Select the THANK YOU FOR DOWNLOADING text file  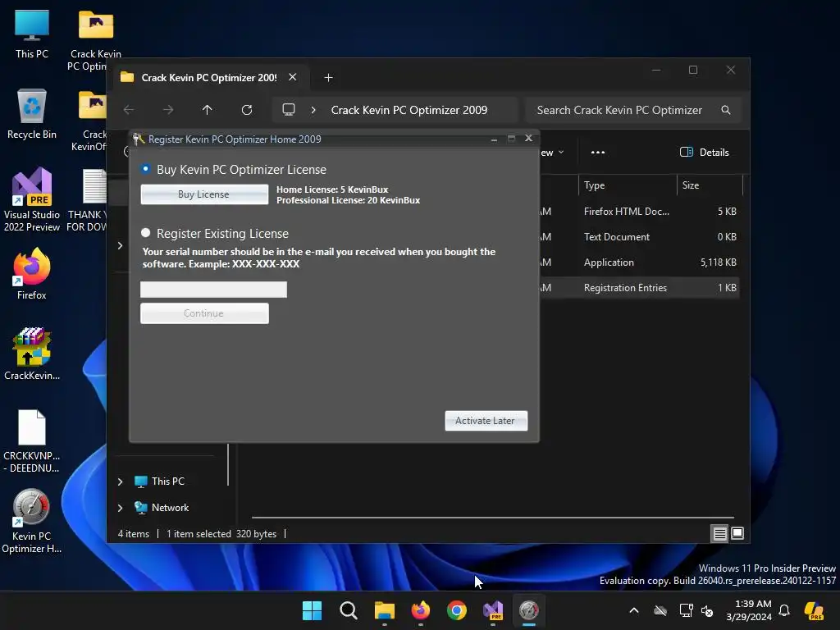point(89,200)
